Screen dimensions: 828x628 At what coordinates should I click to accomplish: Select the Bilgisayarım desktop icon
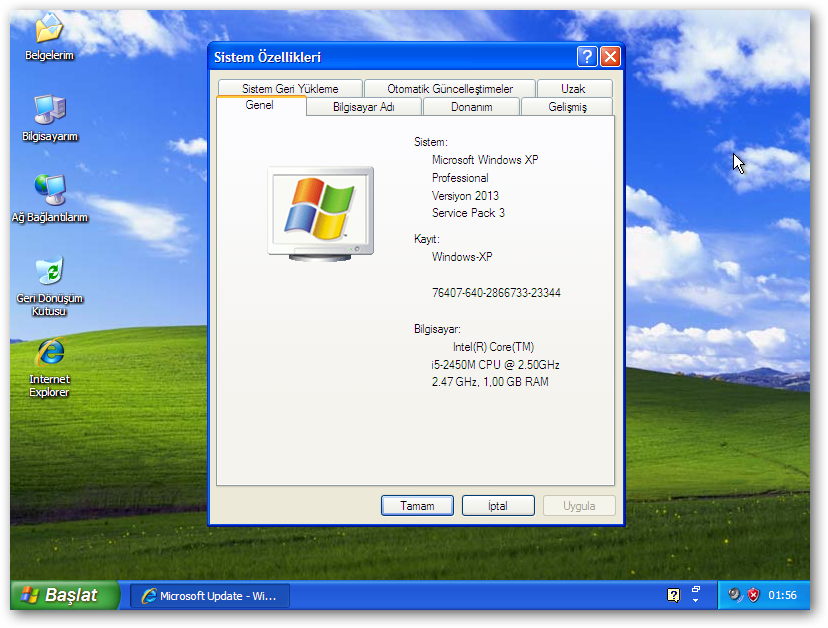[49, 109]
